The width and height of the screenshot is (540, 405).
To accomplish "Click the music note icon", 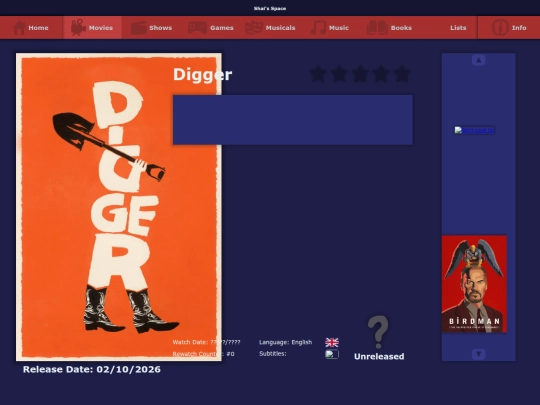I will pyautogui.click(x=319, y=28).
